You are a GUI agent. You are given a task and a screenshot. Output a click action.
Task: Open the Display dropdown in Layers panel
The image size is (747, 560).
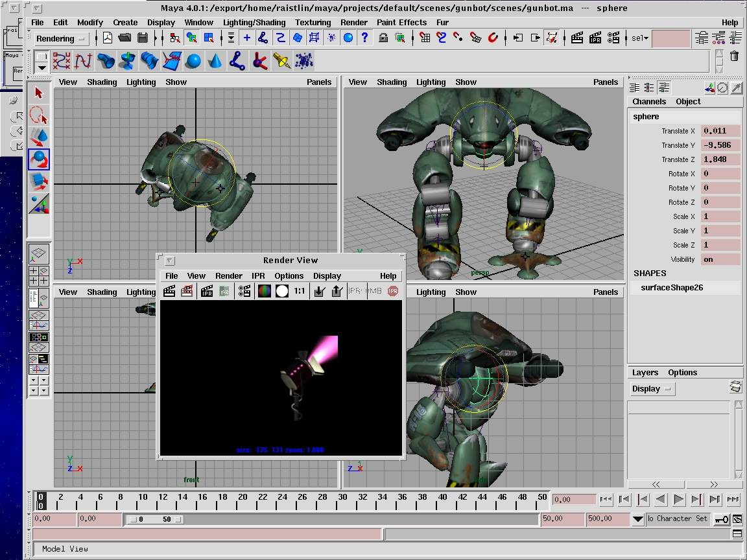pyautogui.click(x=652, y=389)
